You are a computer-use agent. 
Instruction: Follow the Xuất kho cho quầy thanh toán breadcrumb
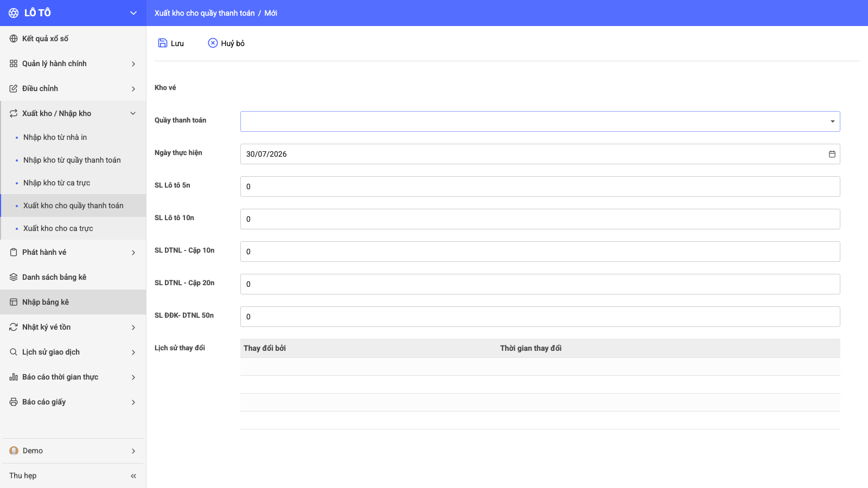205,13
